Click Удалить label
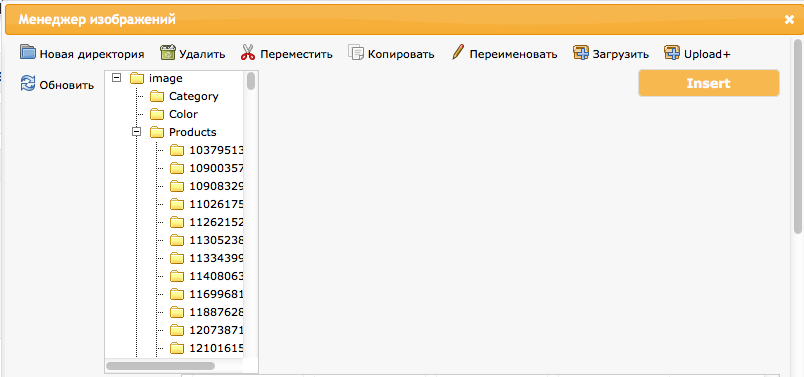This screenshot has width=804, height=377. (202, 54)
